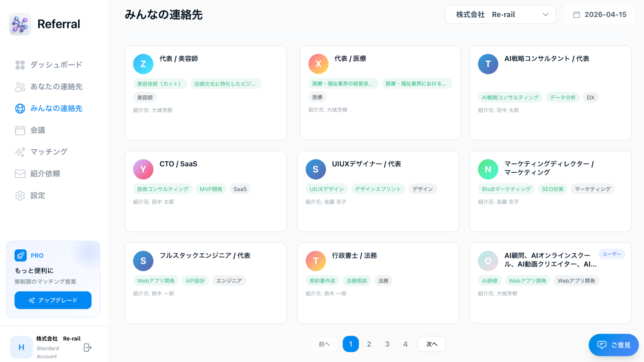644x362 pixels.
Task: Go to page 3
Action: tap(387, 344)
